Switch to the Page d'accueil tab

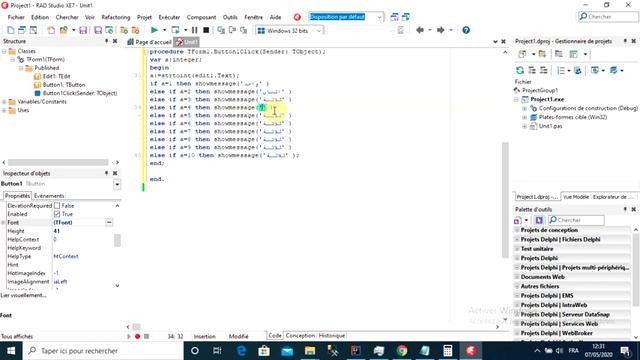[149, 42]
